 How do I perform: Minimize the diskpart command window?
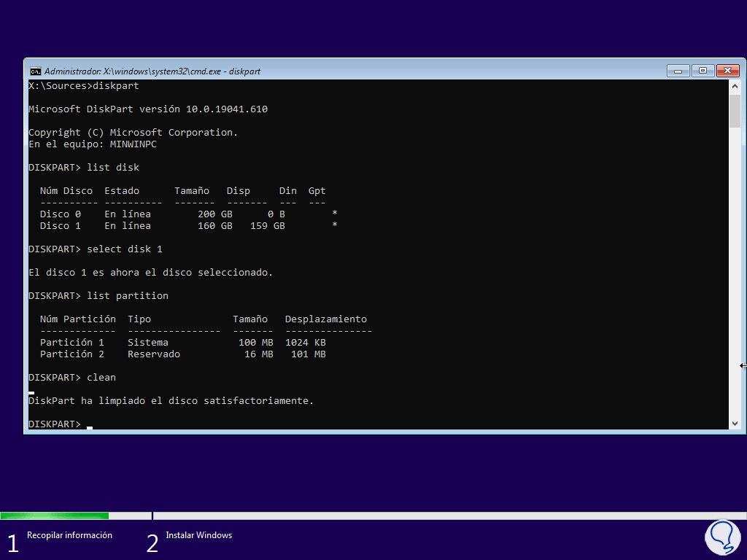[x=678, y=71]
